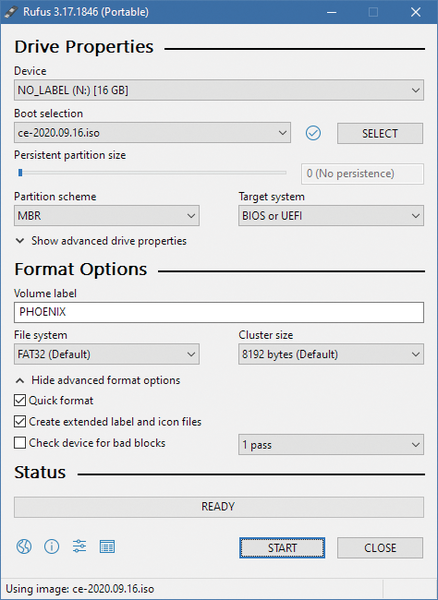
Task: Open the File system FAT32 dropdown
Action: [x=107, y=354]
